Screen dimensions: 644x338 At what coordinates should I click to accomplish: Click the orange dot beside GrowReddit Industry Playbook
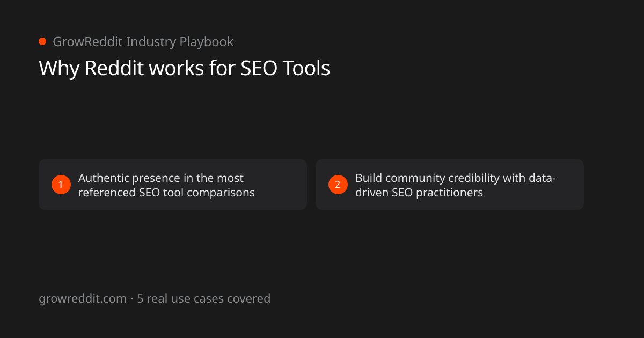click(x=42, y=41)
